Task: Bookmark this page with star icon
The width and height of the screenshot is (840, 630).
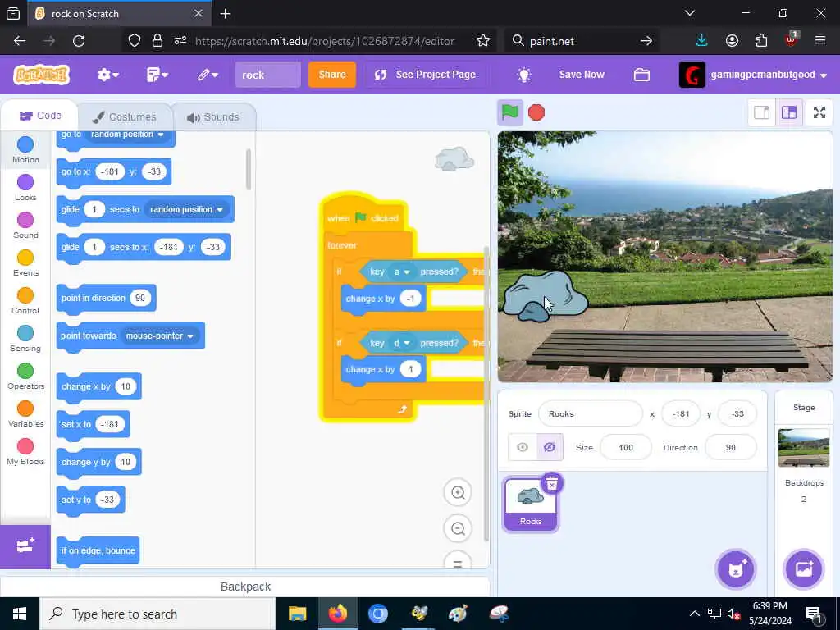Action: [x=482, y=41]
